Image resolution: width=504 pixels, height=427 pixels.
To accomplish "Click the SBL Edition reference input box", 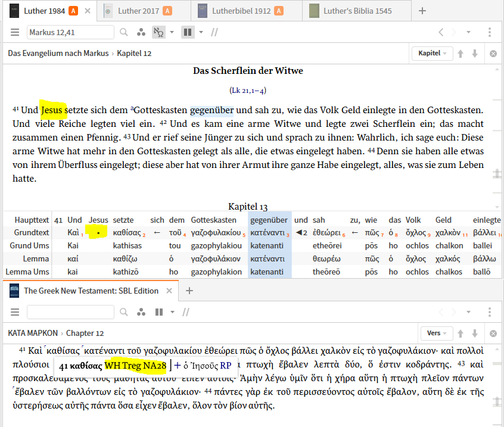I will tap(70, 312).
